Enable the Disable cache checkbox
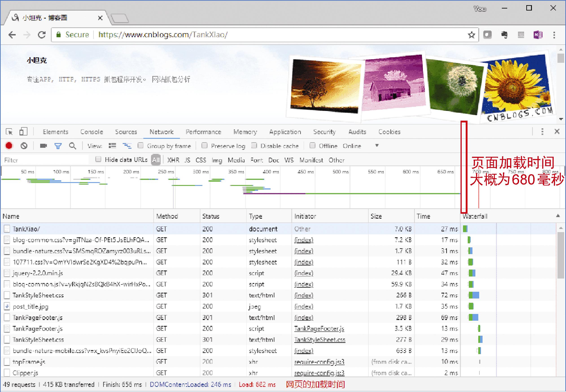Screen dimensions: 566x392 pyautogui.click(x=254, y=146)
